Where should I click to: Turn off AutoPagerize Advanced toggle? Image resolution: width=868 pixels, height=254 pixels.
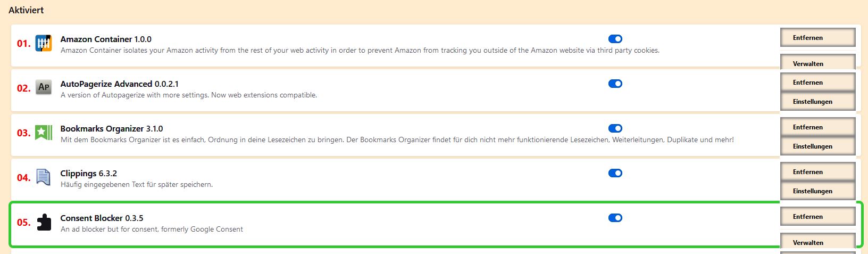615,84
